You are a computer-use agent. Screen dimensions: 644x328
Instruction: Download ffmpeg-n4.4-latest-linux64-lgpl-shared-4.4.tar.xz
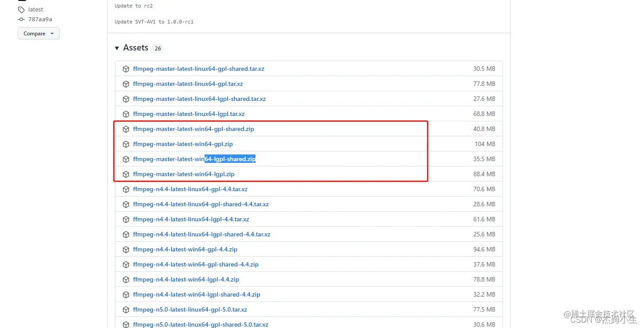click(202, 235)
